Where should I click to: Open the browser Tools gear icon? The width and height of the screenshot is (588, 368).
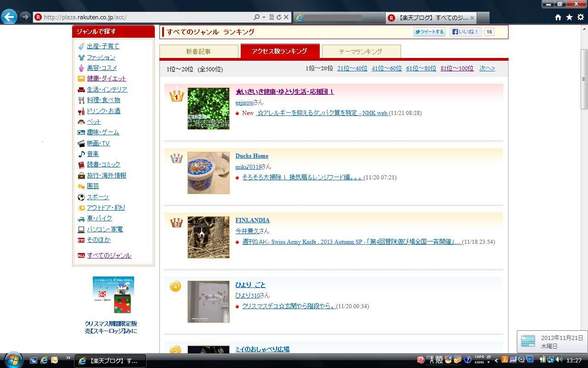point(581,17)
